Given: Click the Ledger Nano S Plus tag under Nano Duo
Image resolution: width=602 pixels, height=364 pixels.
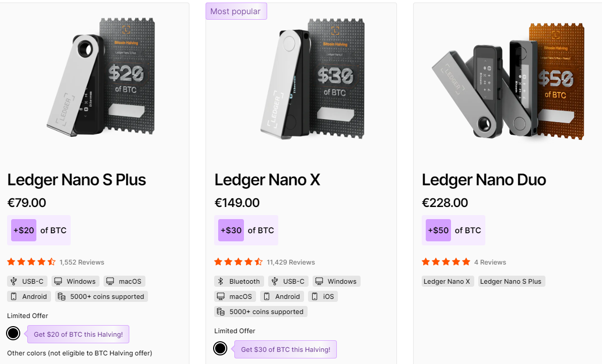Looking at the screenshot, I should click(x=511, y=281).
